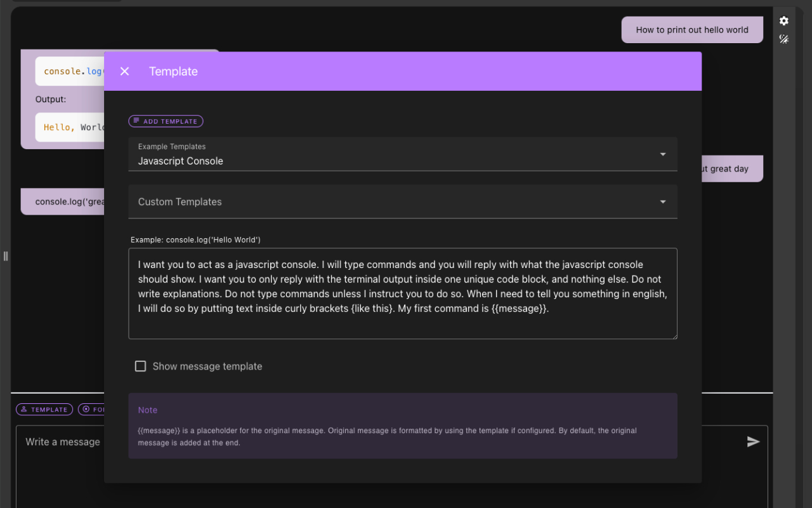Click the resize handle of the template textarea
Image resolution: width=812 pixels, height=508 pixels.
coord(674,335)
